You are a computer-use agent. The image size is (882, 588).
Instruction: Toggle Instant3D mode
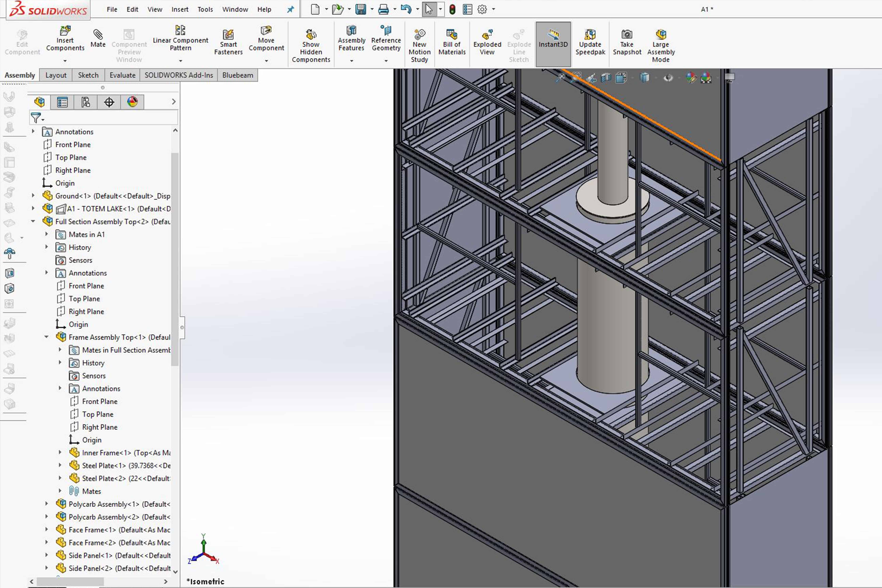tap(553, 44)
